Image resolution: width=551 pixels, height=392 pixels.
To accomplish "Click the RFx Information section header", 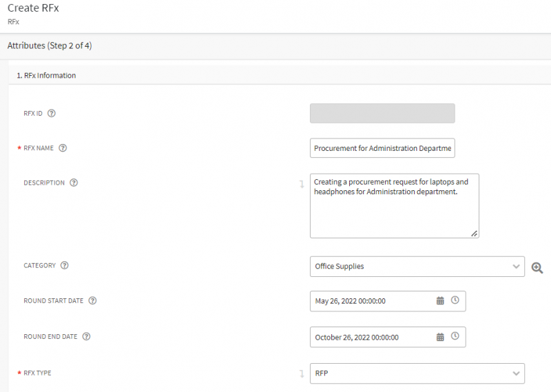I will [x=46, y=76].
